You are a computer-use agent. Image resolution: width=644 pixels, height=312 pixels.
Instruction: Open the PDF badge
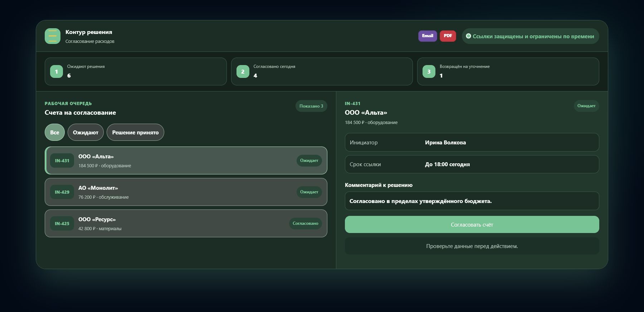(448, 36)
